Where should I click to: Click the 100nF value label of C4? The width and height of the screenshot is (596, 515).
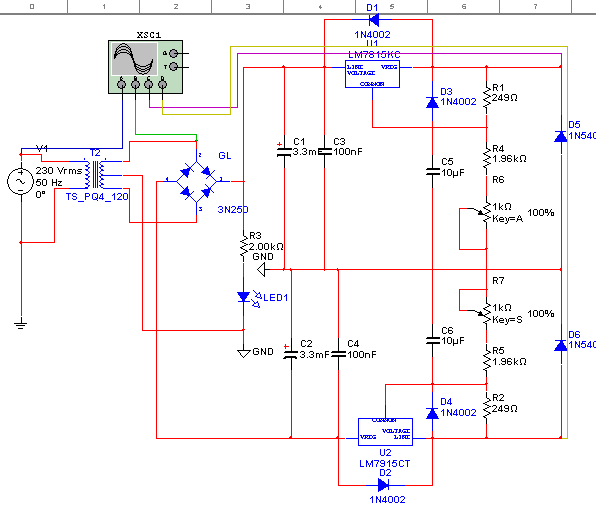point(362,355)
